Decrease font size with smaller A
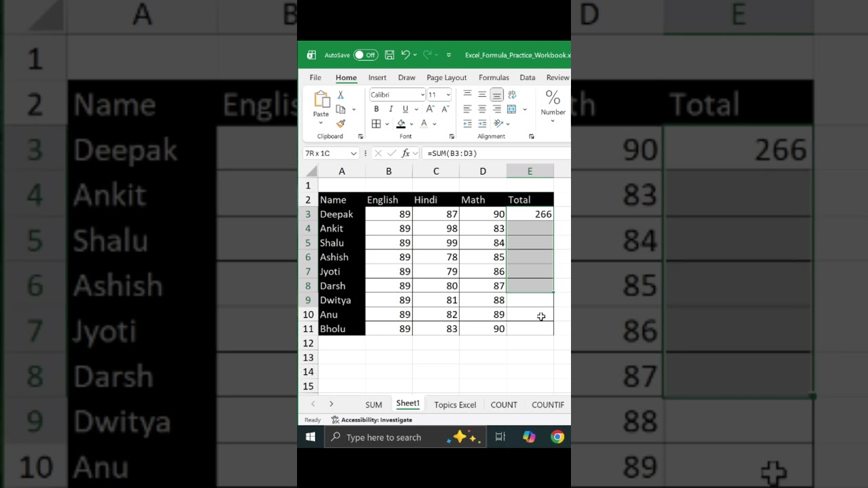The width and height of the screenshot is (868, 488). click(446, 109)
